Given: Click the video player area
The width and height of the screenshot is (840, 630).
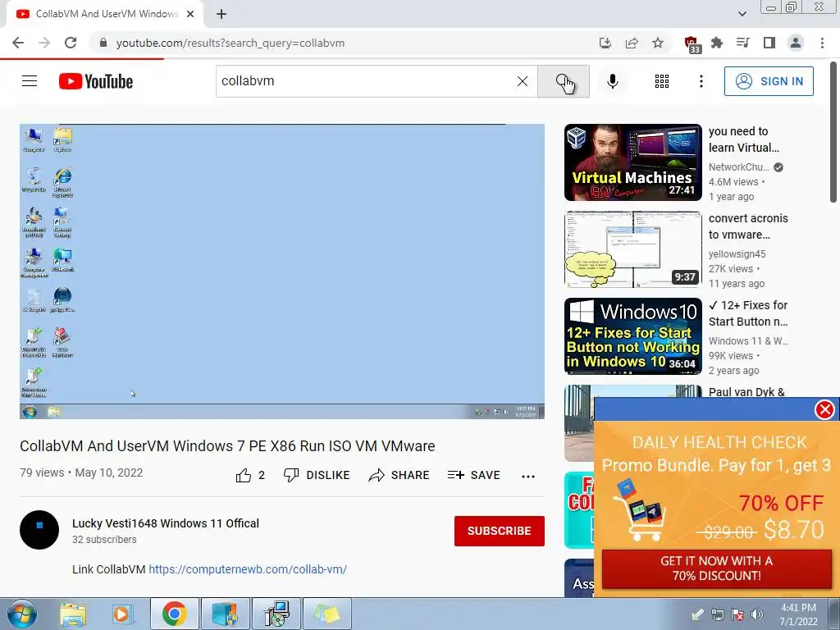Looking at the screenshot, I should (282, 271).
